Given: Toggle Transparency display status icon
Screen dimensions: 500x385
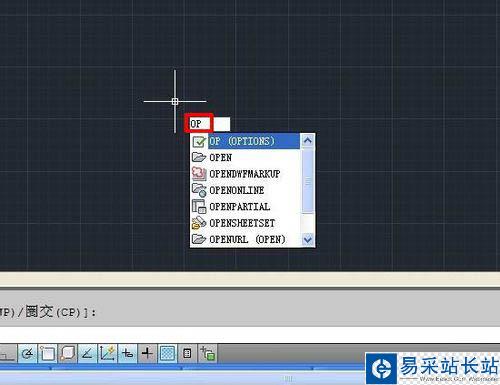Looking at the screenshot, I should 167,353.
